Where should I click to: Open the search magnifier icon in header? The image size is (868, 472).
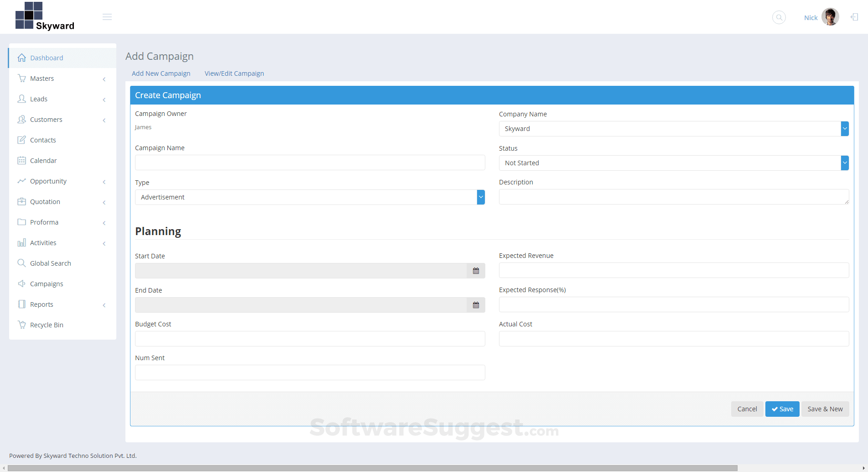pos(779,17)
